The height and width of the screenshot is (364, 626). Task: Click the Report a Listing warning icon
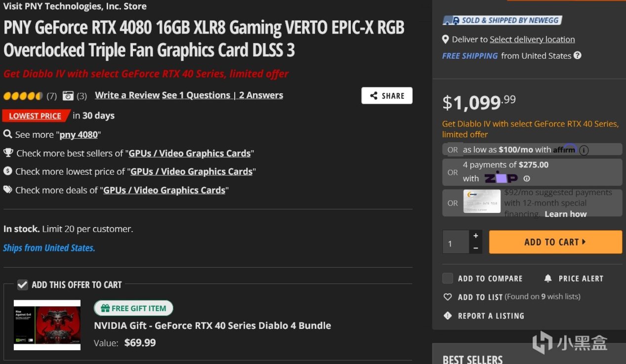[x=448, y=316]
